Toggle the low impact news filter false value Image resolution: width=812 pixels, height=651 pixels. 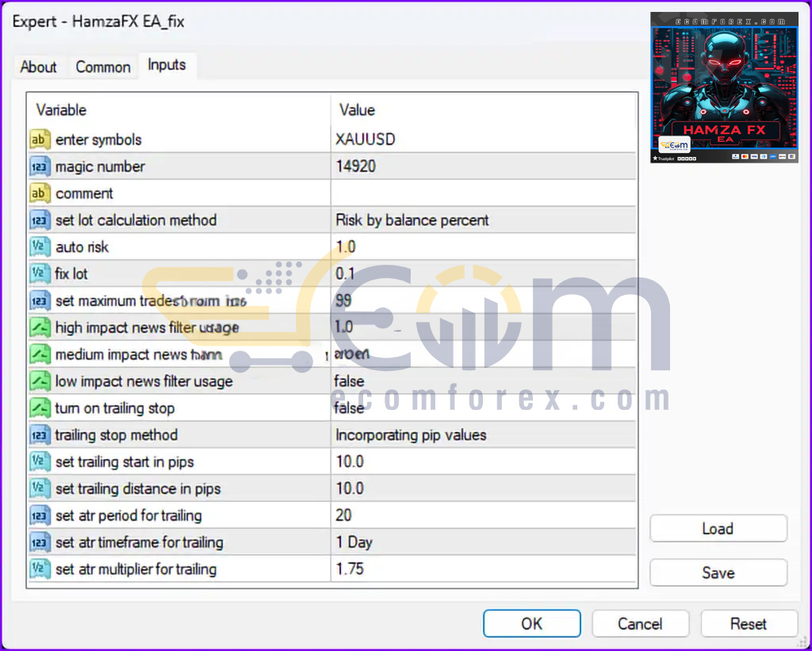tap(483, 381)
